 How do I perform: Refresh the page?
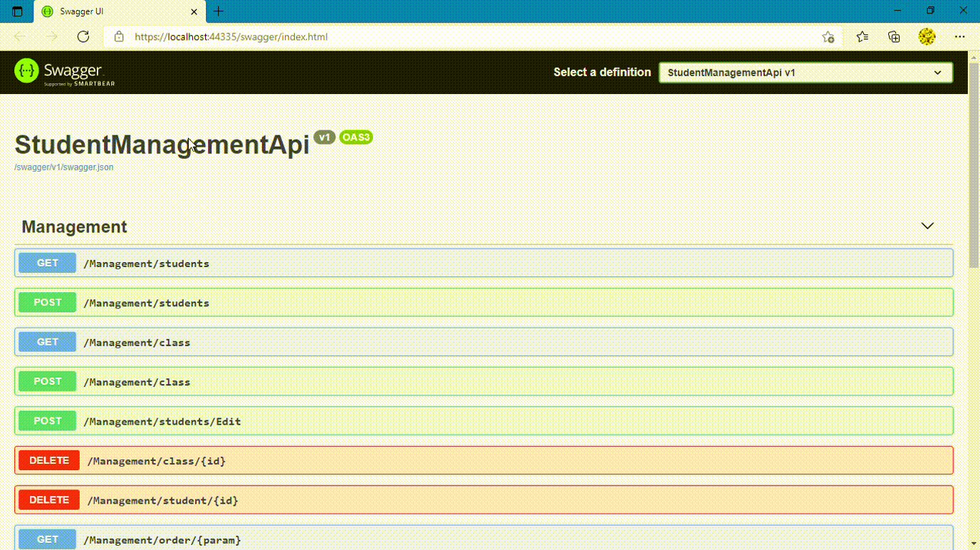click(83, 36)
